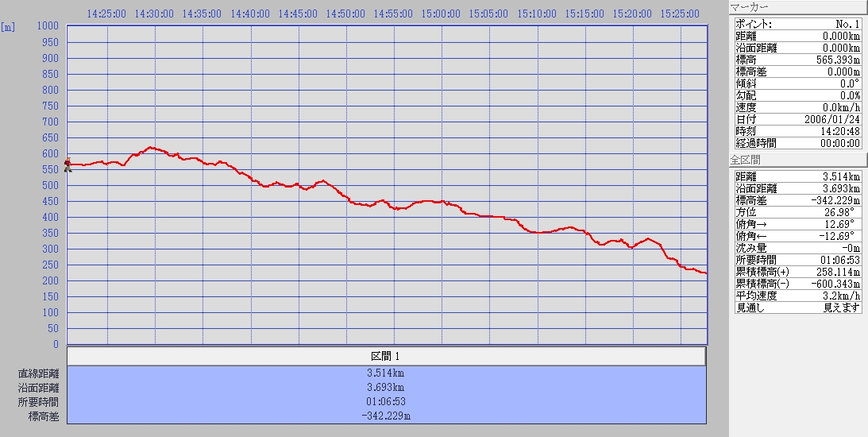868x437 pixels.
Task: Click the 累積標高(+) 258.114m row
Action: [797, 272]
